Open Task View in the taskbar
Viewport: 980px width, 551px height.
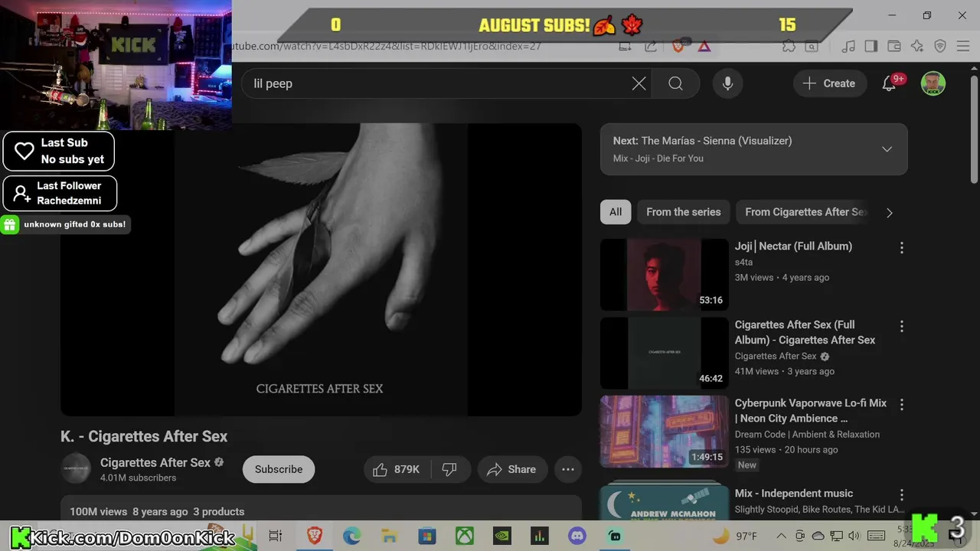(276, 536)
